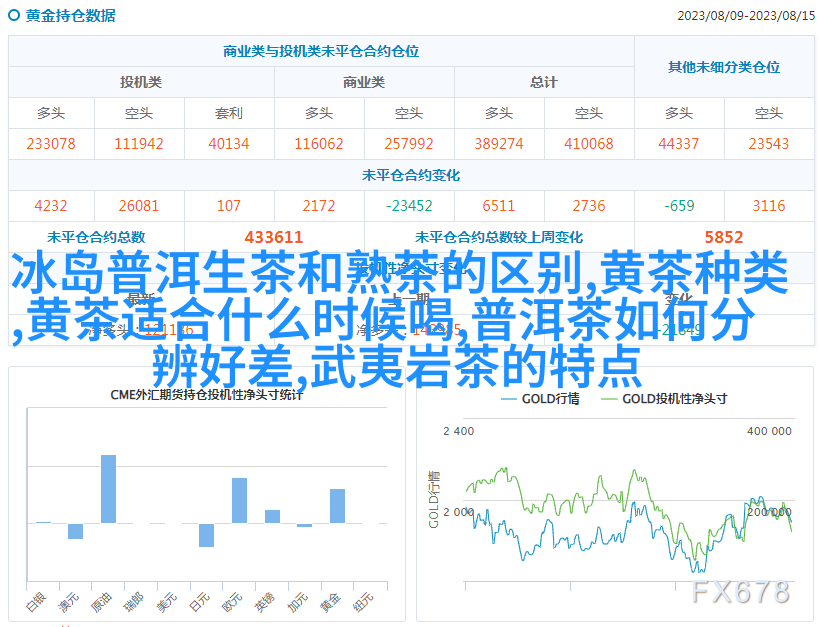Click the 未平仓合约变化 section header
The width and height of the screenshot is (820, 627).
[x=410, y=175]
